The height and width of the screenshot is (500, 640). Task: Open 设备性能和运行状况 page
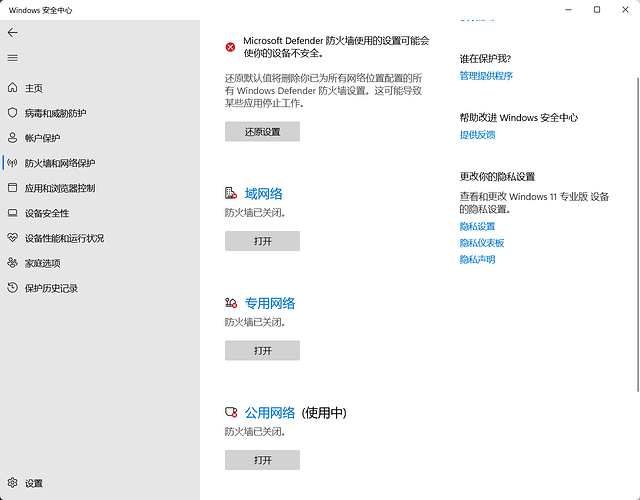point(64,238)
